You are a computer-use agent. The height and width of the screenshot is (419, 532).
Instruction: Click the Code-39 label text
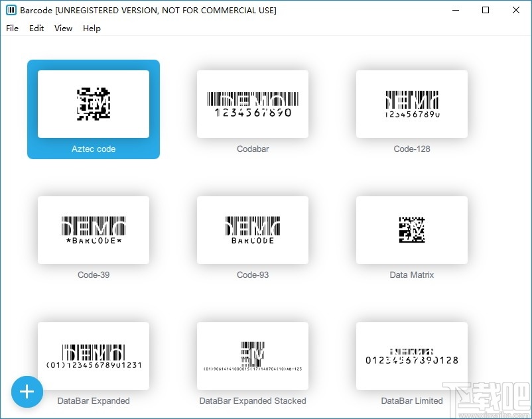point(94,274)
